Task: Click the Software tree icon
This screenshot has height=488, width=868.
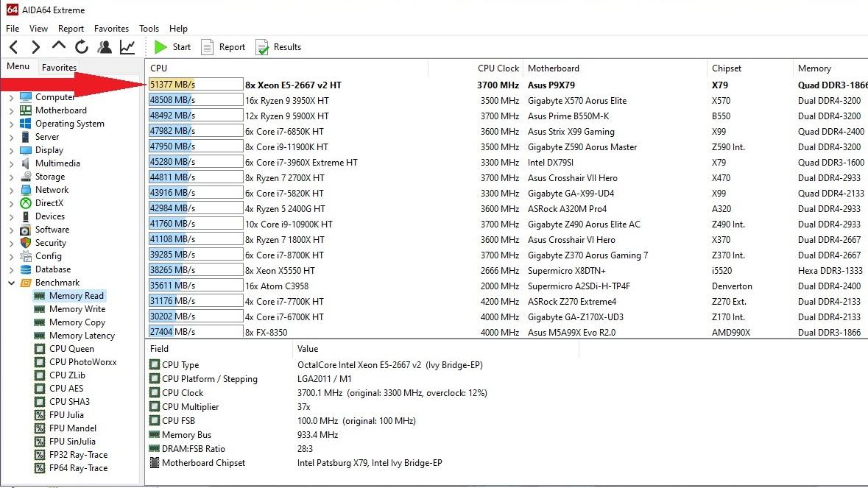Action: (x=26, y=230)
